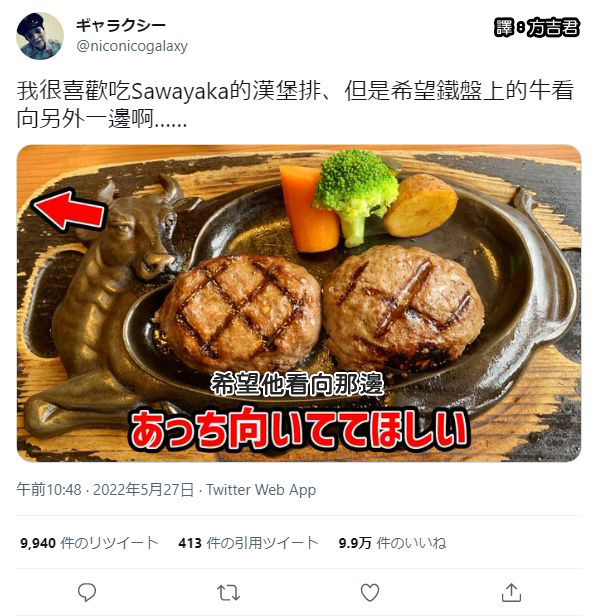The width and height of the screenshot is (598, 616).
Task: View the 413 件の引用ツイート list
Action: click(248, 543)
